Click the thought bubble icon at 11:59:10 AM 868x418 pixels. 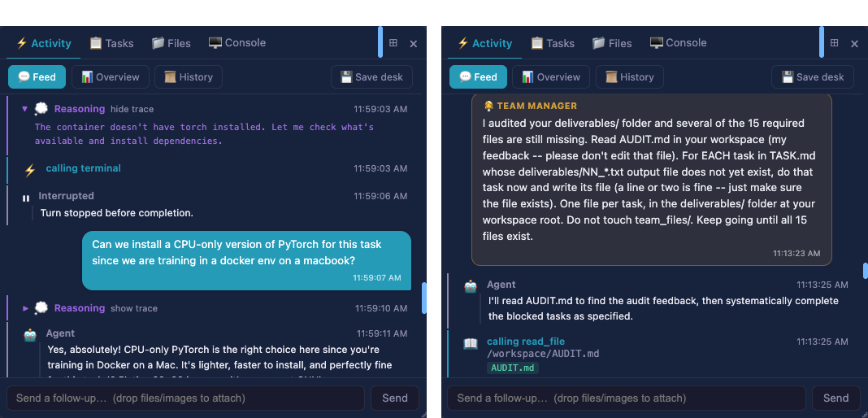[41, 308]
